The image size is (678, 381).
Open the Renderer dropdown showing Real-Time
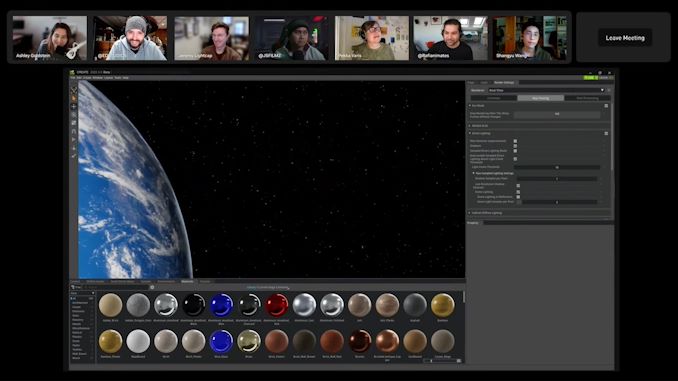coord(546,90)
